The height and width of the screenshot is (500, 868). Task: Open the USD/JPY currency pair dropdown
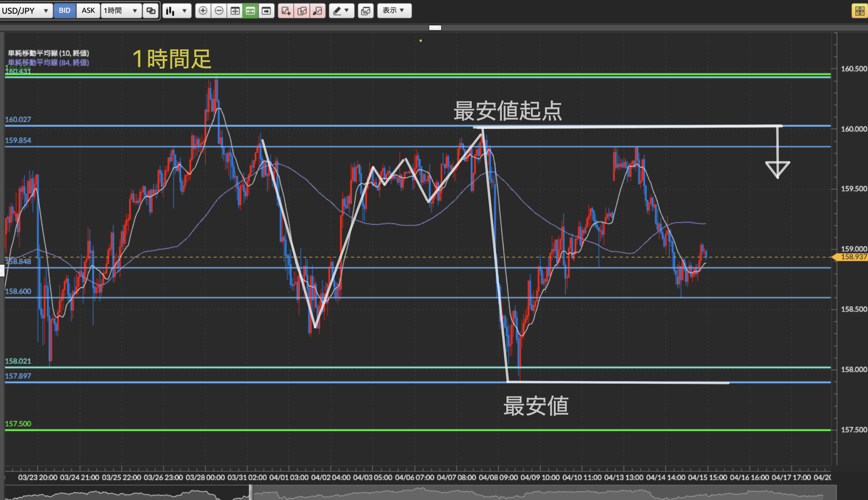coord(26,11)
